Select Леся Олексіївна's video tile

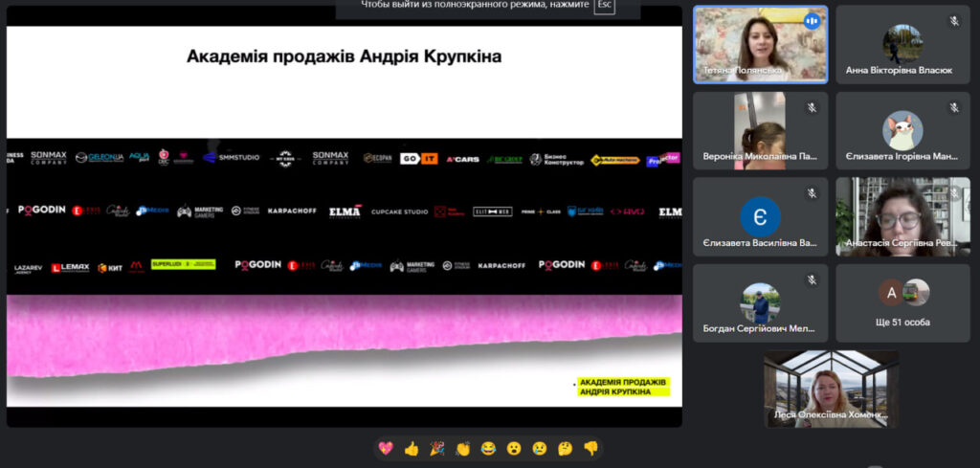[x=831, y=388]
